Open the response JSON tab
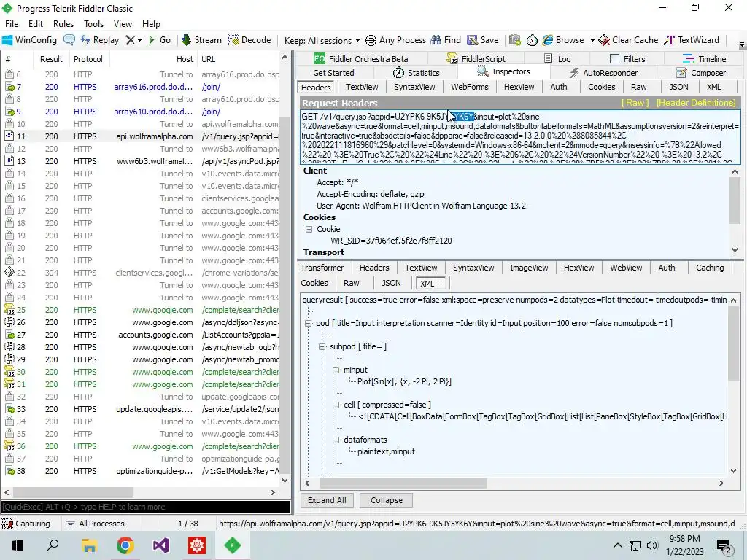The image size is (747, 560). pyautogui.click(x=391, y=283)
